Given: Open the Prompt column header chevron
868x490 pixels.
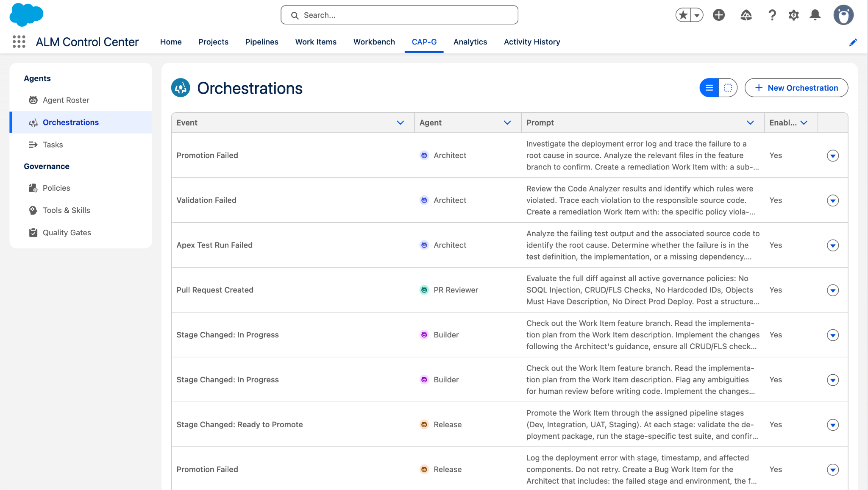Looking at the screenshot, I should coord(750,123).
